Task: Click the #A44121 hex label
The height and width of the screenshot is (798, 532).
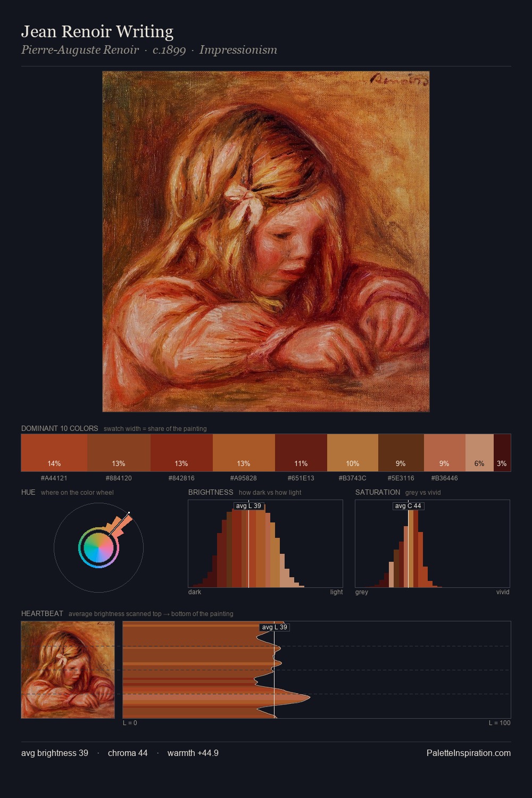Action: tap(54, 478)
